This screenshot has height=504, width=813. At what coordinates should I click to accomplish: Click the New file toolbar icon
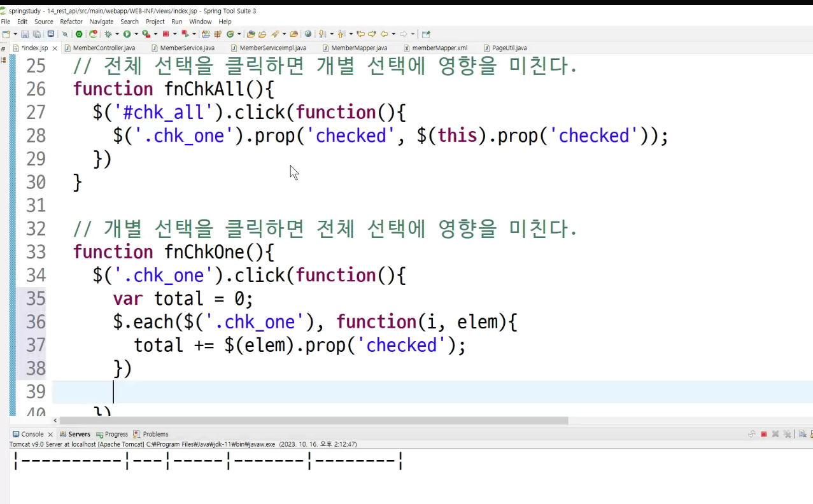[6, 34]
